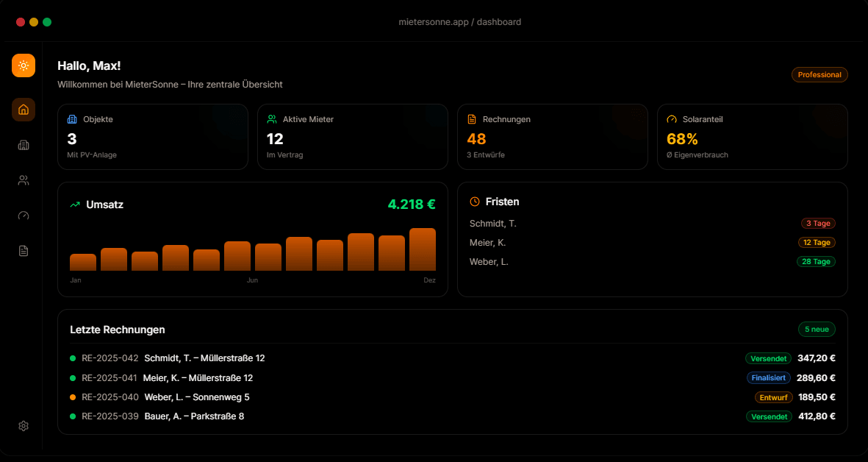Toggle the orange status dot beside RE-2025-040
The height and width of the screenshot is (462, 868).
pyautogui.click(x=73, y=397)
